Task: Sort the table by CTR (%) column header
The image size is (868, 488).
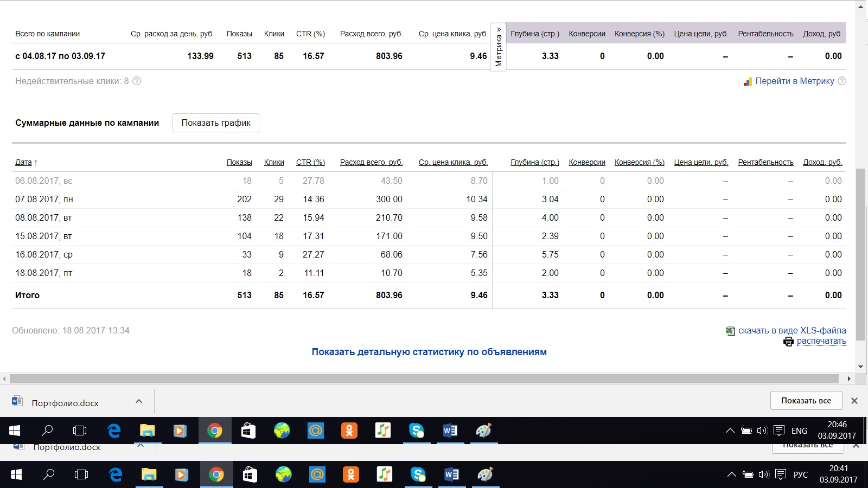Action: coord(310,162)
